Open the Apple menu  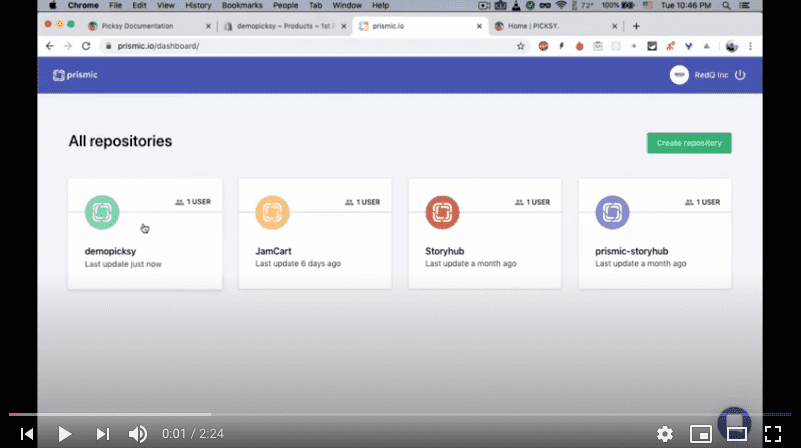[x=53, y=5]
